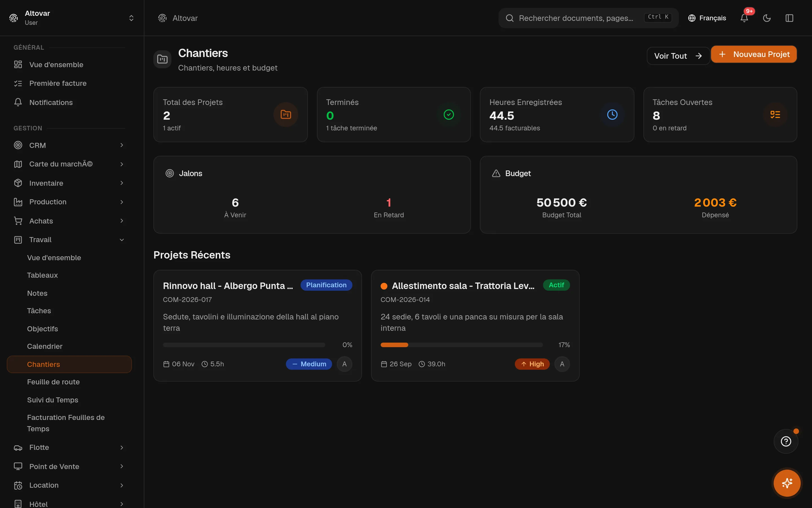
Task: Click the Première facture checklist icon
Action: pos(18,83)
